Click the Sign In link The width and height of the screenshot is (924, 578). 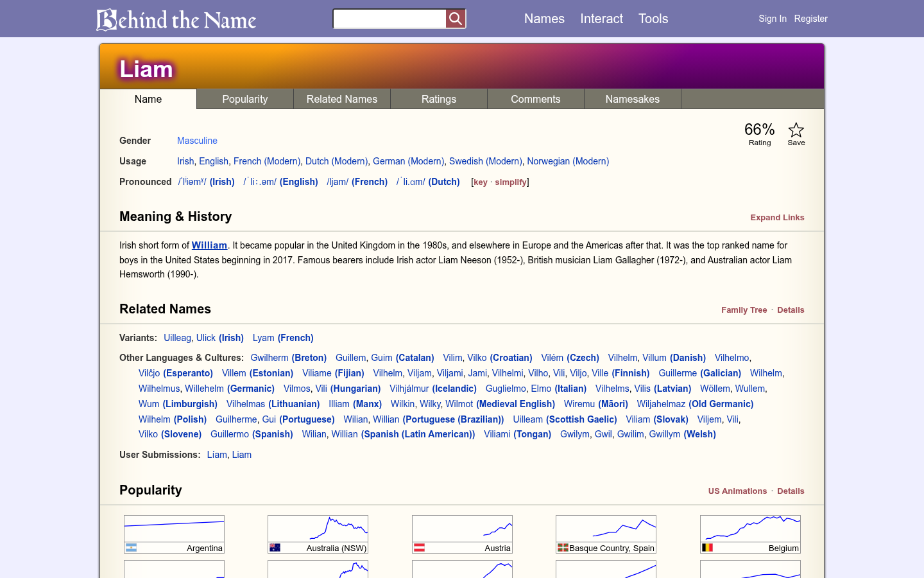[773, 19]
